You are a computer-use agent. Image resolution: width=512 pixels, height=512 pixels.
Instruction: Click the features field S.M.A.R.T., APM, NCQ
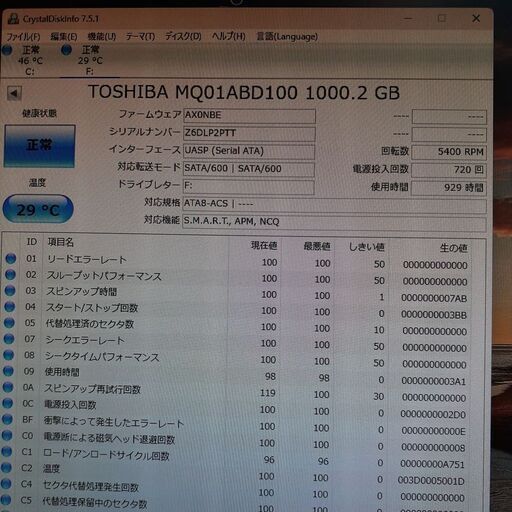click(x=334, y=222)
